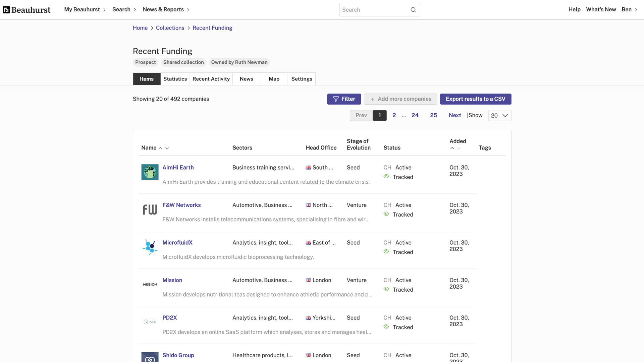Screen dimensions: 644x362
Task: Click the PD2X company logo
Action: click(x=150, y=322)
